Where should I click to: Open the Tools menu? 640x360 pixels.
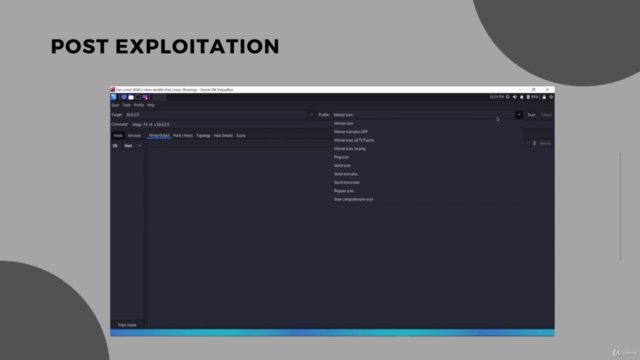[x=127, y=105]
